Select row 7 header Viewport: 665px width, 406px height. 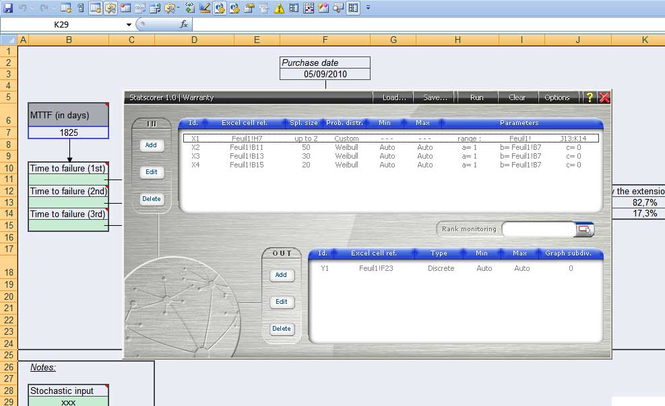pos(8,132)
